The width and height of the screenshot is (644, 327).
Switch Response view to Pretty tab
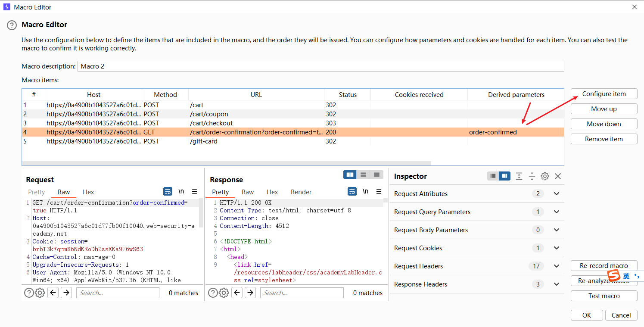[221, 192]
